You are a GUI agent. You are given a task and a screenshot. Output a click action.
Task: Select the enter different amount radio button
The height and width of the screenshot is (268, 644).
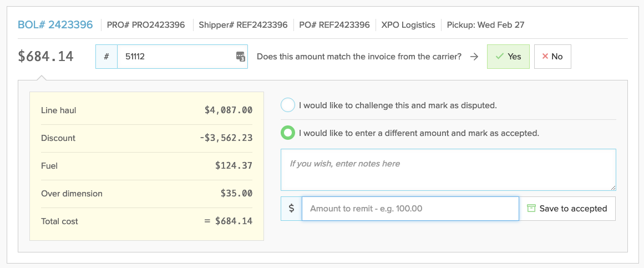click(x=288, y=133)
